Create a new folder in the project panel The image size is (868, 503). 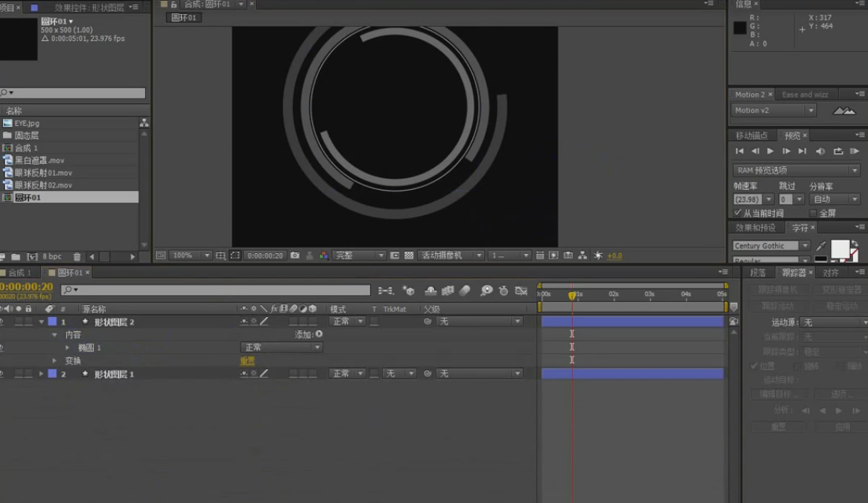tap(16, 256)
